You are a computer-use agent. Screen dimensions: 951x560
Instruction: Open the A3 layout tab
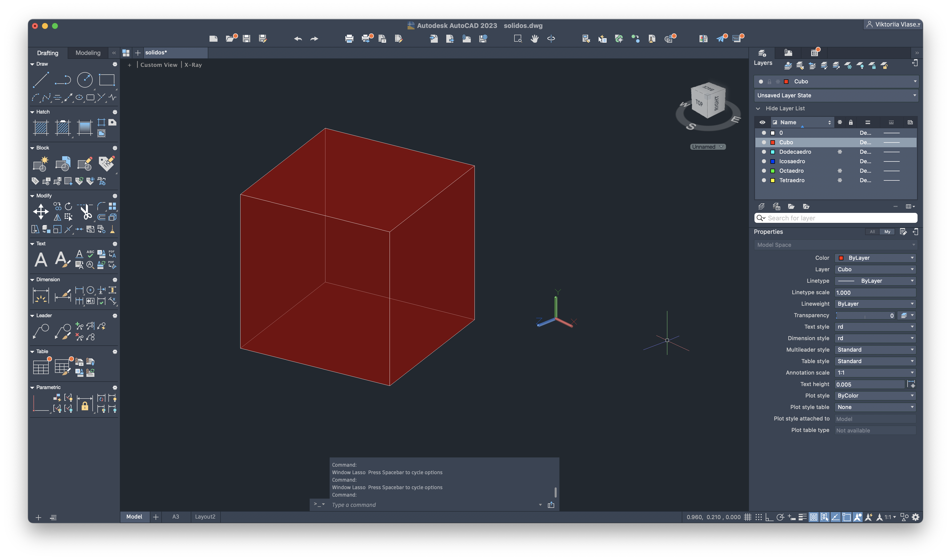176,517
